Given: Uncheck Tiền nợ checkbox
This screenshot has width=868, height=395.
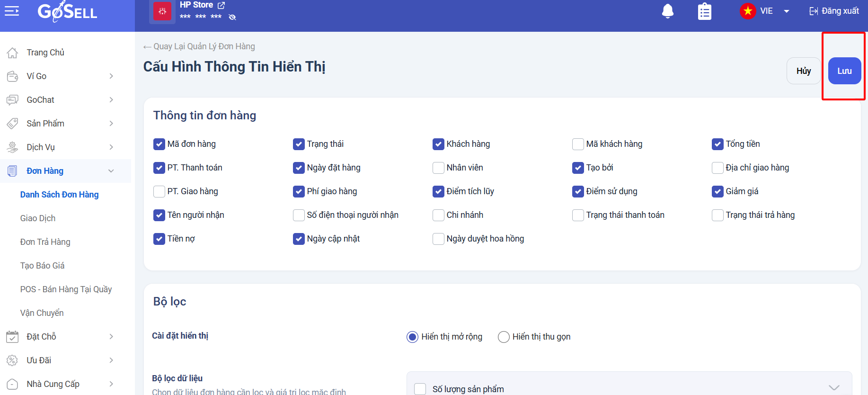Looking at the screenshot, I should coord(159,239).
